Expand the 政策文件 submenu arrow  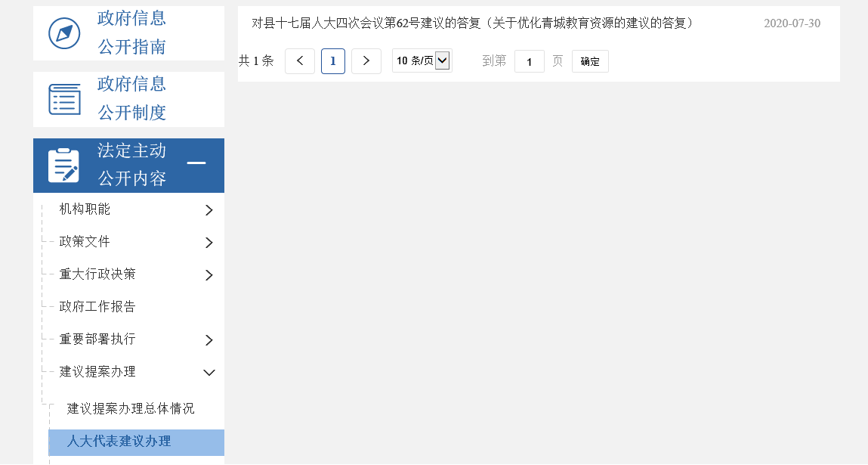click(x=209, y=243)
